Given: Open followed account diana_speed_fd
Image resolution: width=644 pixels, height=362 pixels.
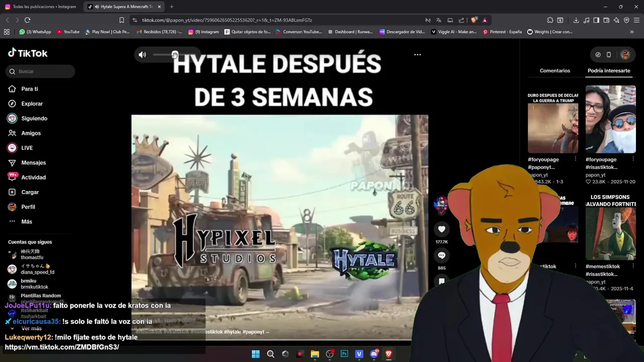Looking at the screenshot, I should click(37, 269).
